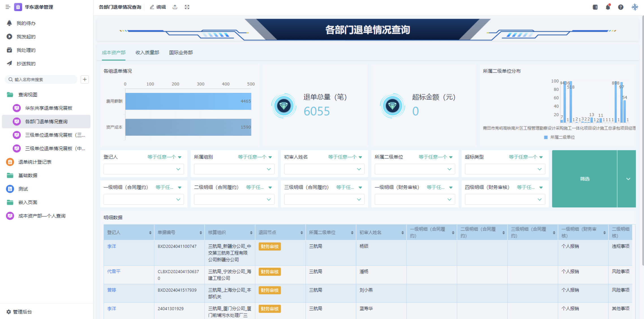Open the notification bell in top bar
The height and width of the screenshot is (319, 644).
(x=608, y=7)
